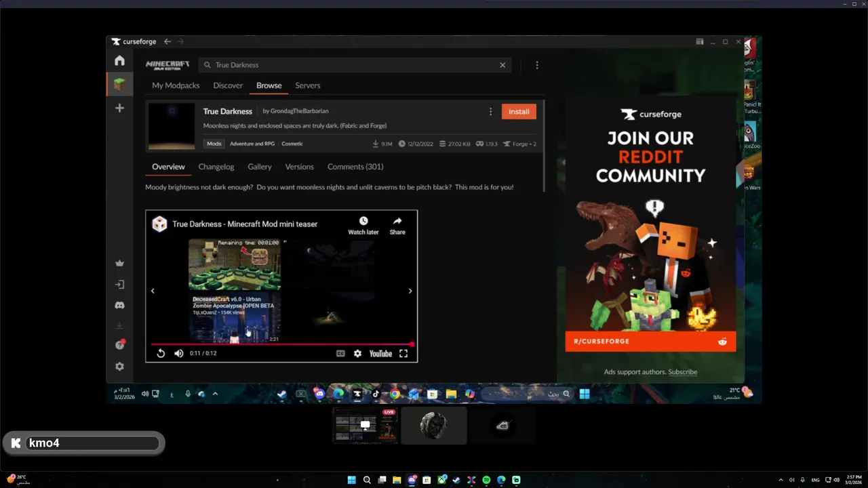Click Watch later on the video
The image size is (868, 488).
tap(363, 226)
